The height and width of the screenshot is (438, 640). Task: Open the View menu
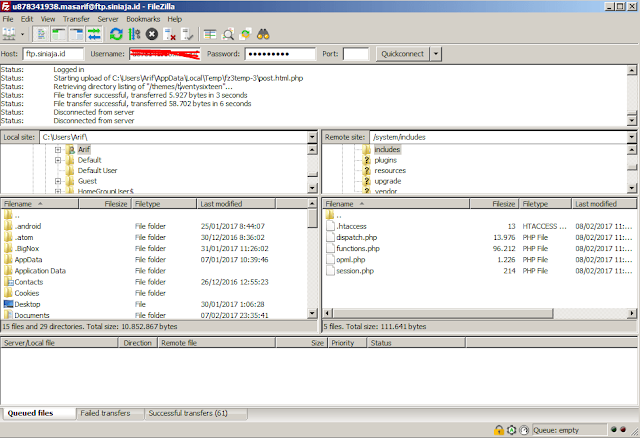[48, 19]
